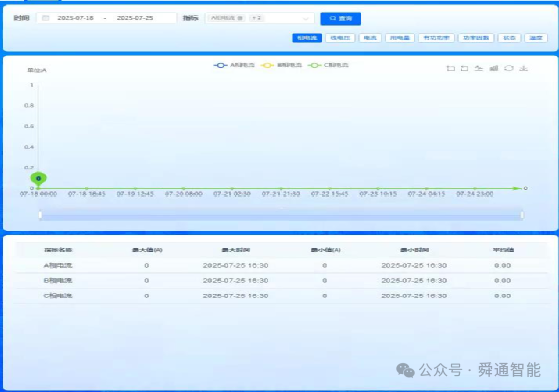559x392 pixels.
Task: Click the 最大值(A) column header
Action: pos(147,250)
